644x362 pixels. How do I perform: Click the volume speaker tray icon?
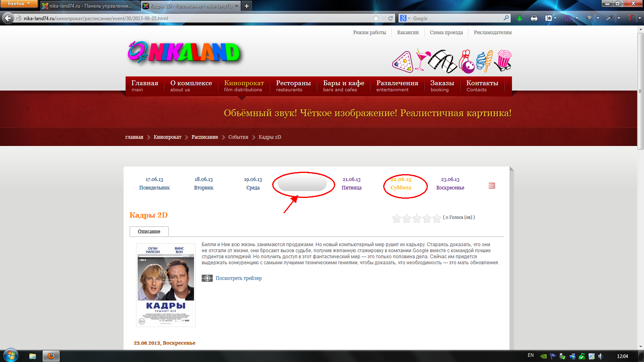[601, 356]
